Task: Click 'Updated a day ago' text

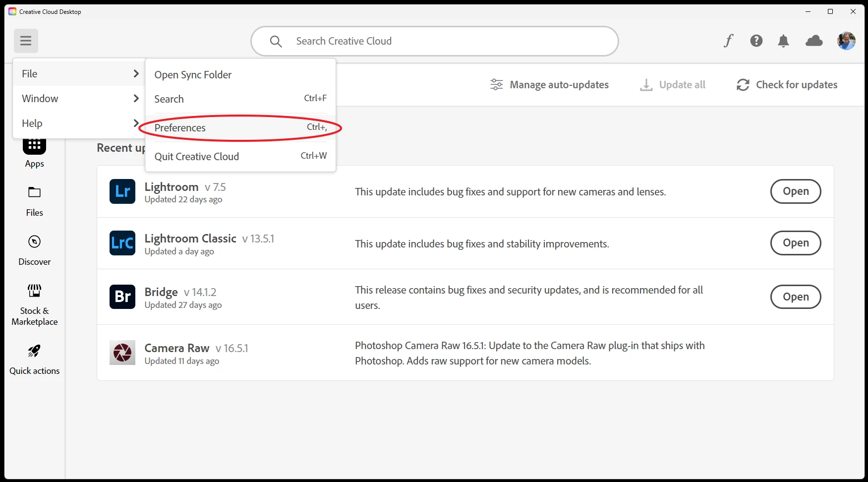Action: pyautogui.click(x=179, y=251)
